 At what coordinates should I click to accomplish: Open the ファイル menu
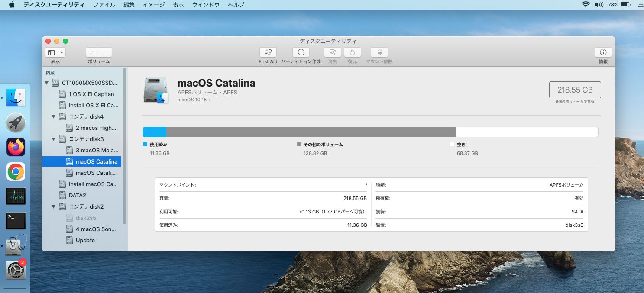coord(104,5)
